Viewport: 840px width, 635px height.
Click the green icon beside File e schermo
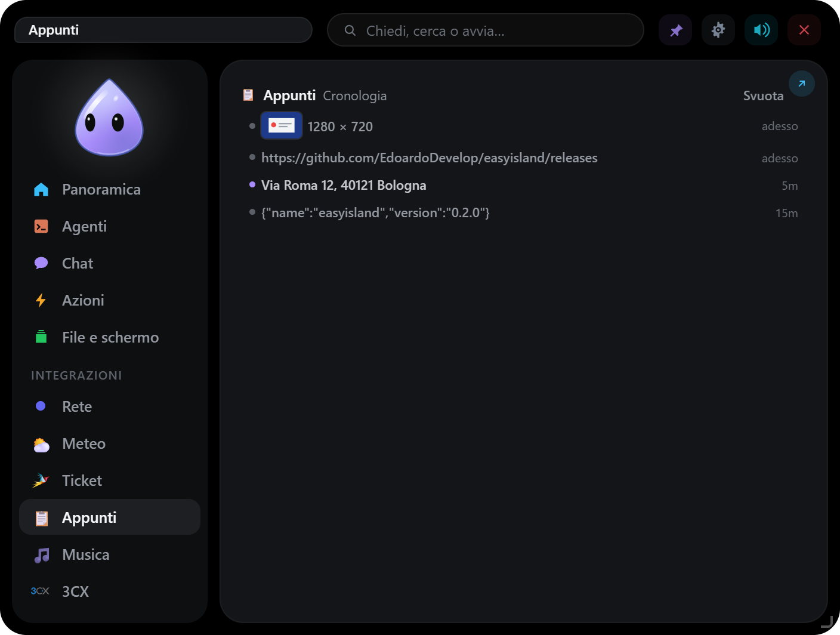41,337
